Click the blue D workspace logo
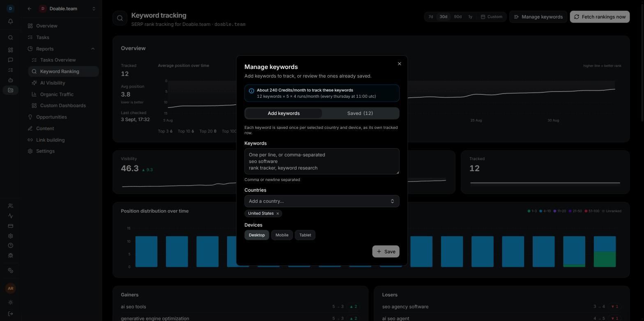This screenshot has width=644, height=321. pos(11,8)
